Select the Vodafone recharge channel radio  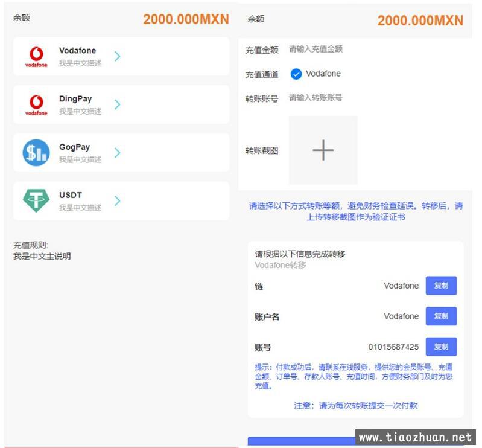coord(296,74)
